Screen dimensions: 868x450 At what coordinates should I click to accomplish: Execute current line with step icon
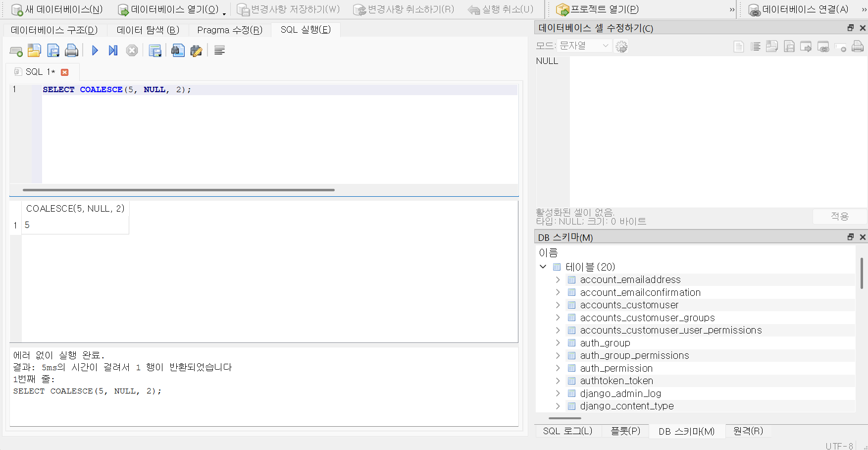pyautogui.click(x=113, y=51)
